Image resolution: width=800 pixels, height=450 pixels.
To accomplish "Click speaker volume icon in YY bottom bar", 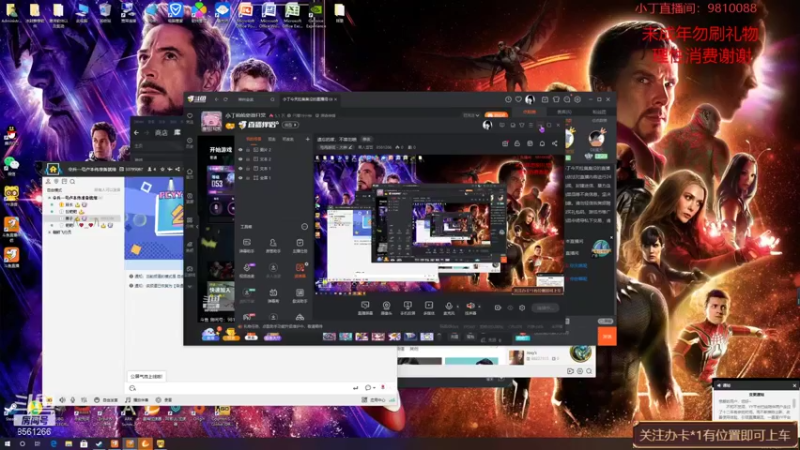I will 62,400.
